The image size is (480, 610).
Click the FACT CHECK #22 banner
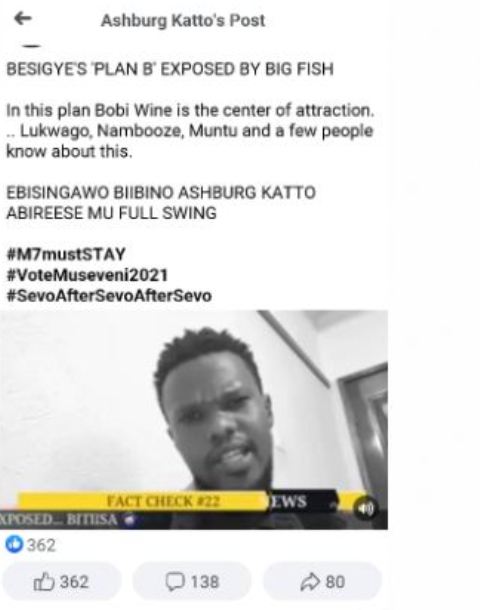point(163,501)
